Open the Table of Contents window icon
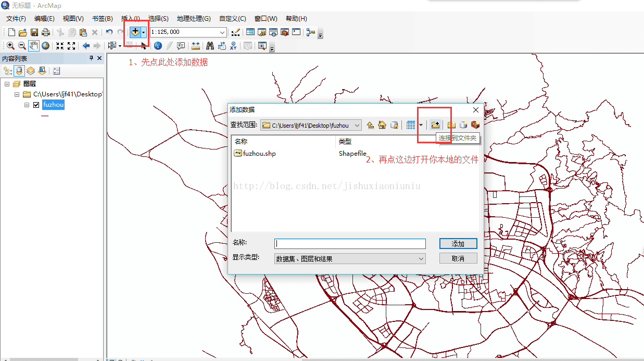Screen dimensions: 644x361 coord(250,32)
